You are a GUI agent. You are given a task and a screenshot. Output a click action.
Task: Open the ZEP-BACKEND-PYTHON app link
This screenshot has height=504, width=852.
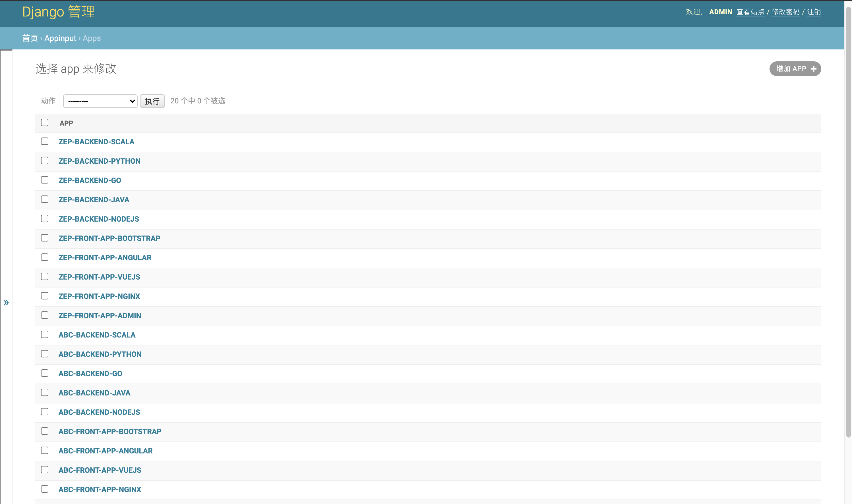[99, 161]
